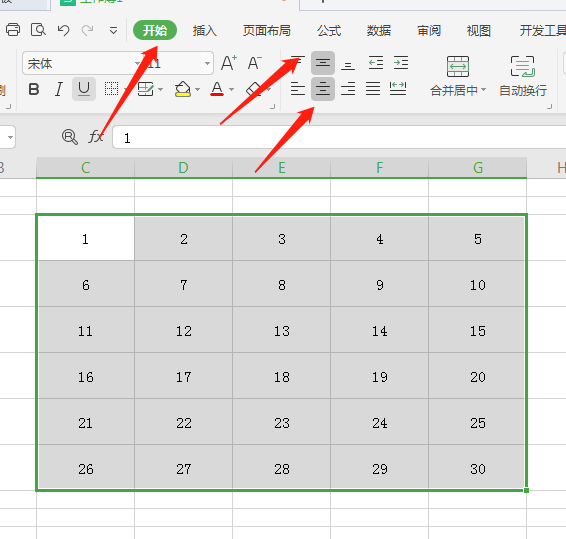Click the draw border table icon

[x=146, y=89]
